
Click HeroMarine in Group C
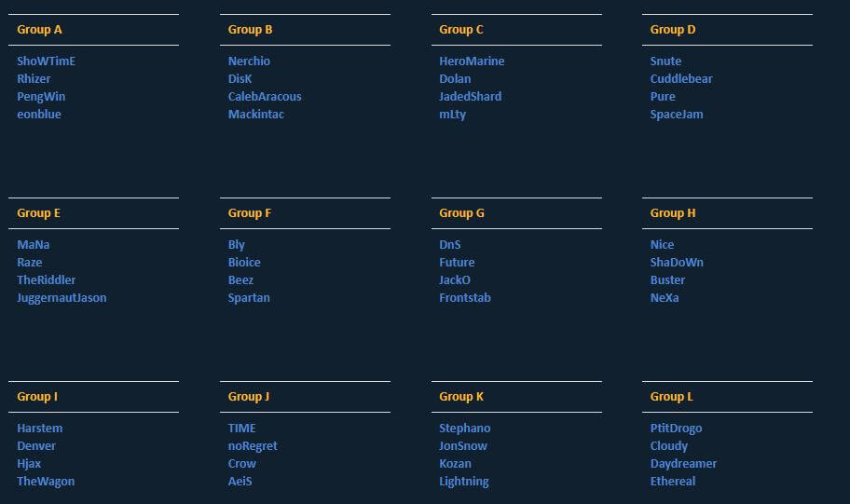(x=472, y=61)
